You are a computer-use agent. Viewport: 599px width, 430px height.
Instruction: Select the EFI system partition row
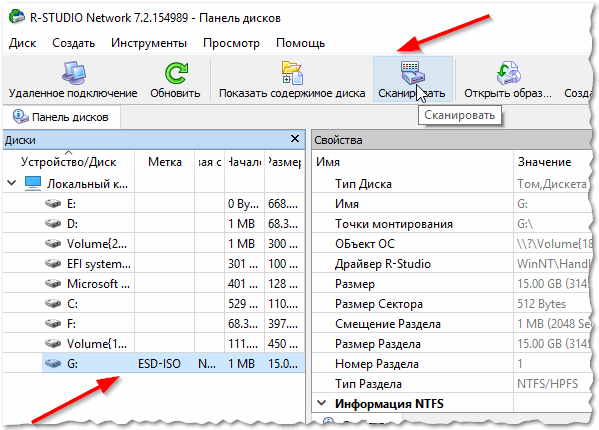(154, 263)
